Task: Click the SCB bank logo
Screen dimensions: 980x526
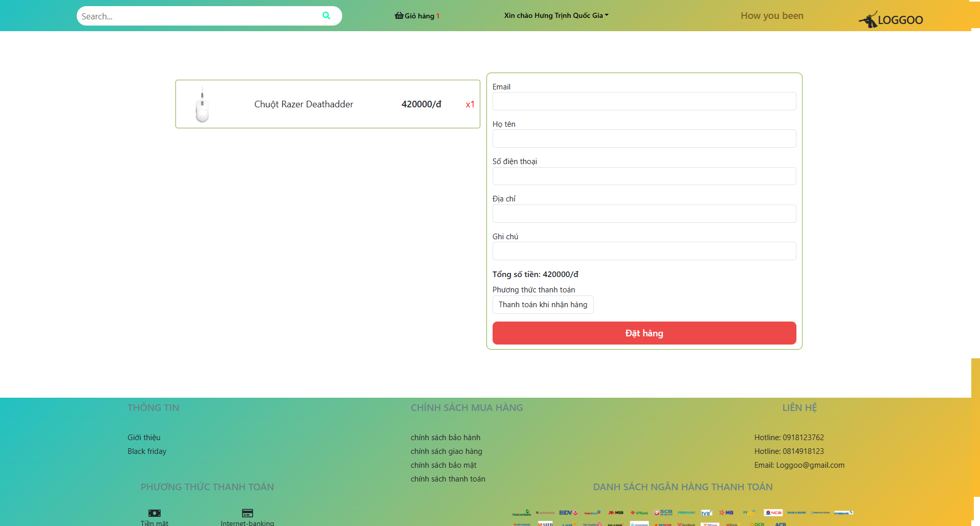Action: (663, 512)
